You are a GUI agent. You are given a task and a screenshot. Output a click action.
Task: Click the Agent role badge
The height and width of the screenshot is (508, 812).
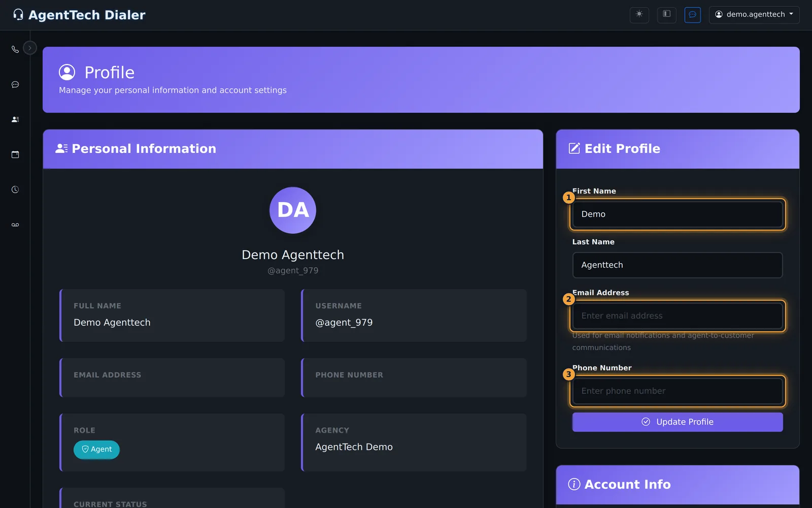point(96,450)
